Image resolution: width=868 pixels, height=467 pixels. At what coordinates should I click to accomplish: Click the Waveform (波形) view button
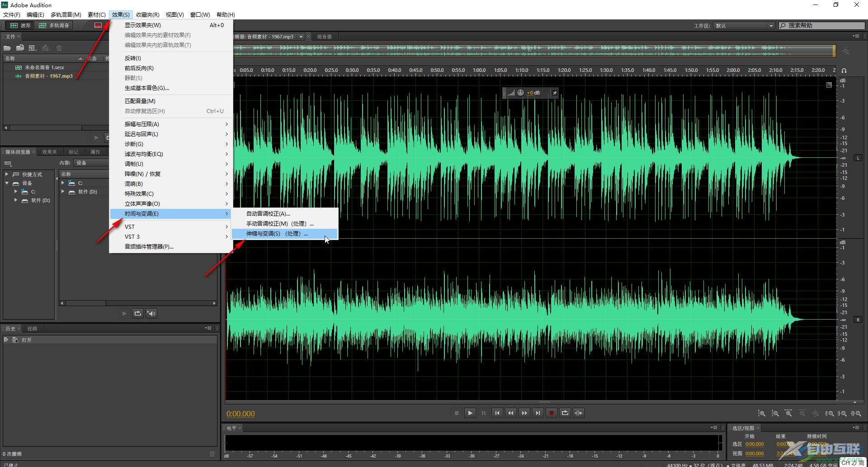tap(20, 25)
